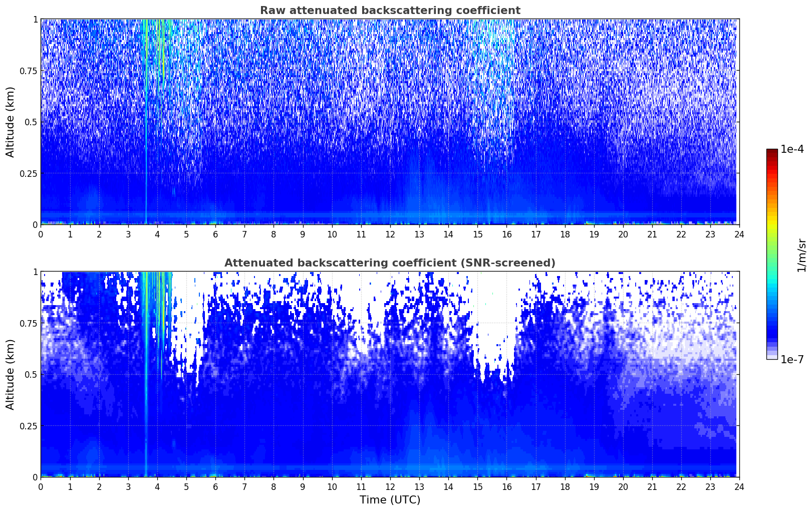Click the dark red top of the colorbar
The height and width of the screenshot is (511, 812).
tap(772, 152)
